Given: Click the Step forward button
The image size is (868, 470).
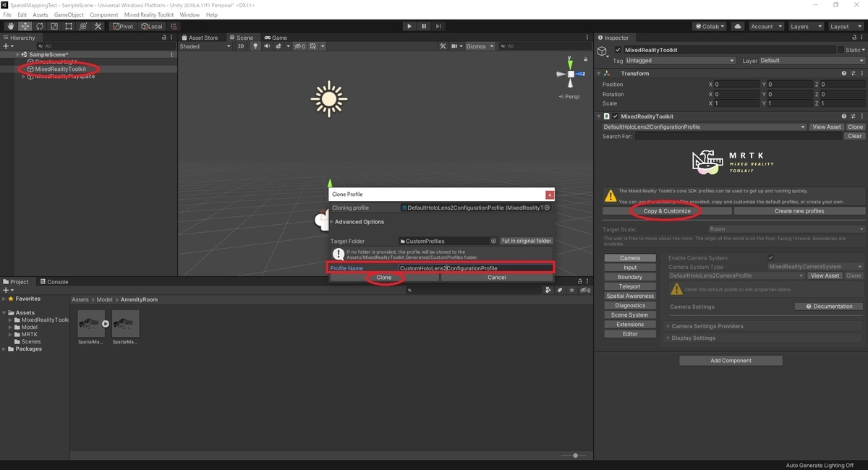Looking at the screenshot, I should [438, 26].
